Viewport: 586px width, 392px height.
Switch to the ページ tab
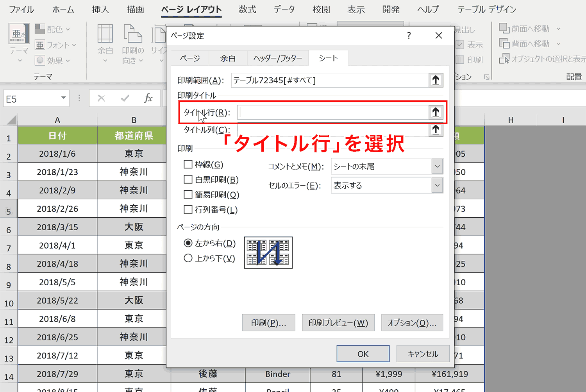190,58
